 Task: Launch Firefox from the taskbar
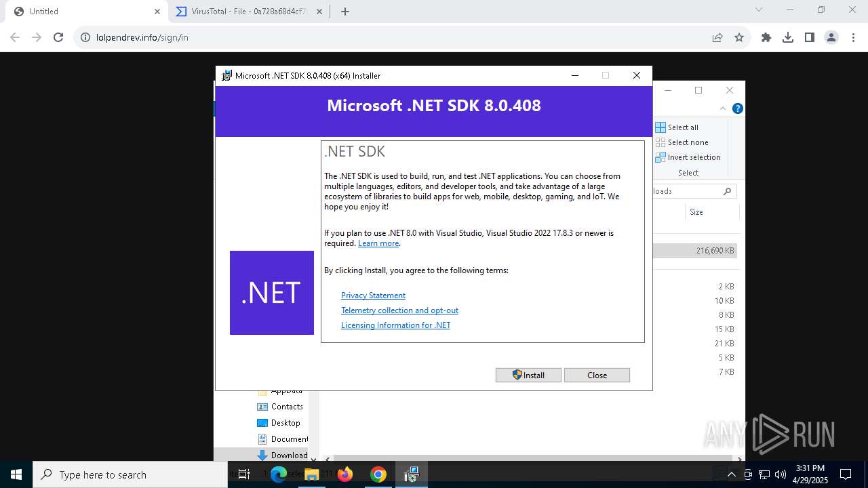click(x=345, y=474)
